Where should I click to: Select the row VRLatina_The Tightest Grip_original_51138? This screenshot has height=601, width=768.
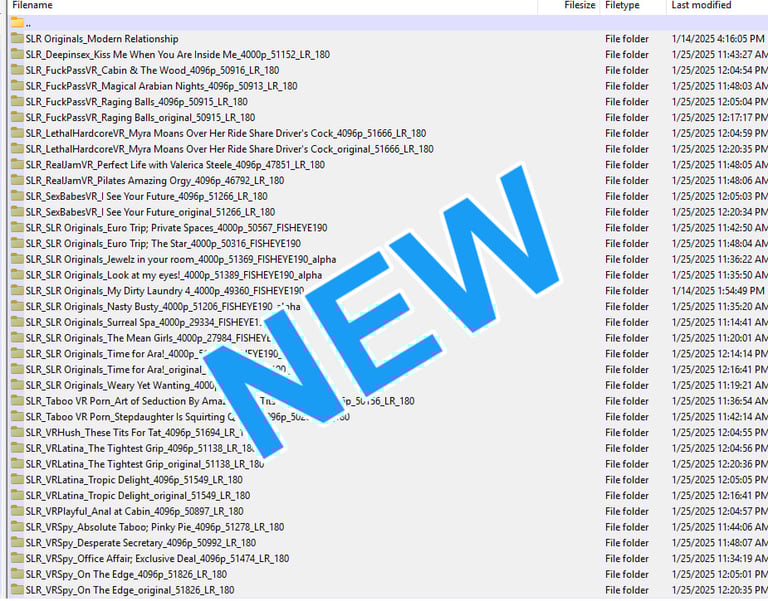pos(388,463)
